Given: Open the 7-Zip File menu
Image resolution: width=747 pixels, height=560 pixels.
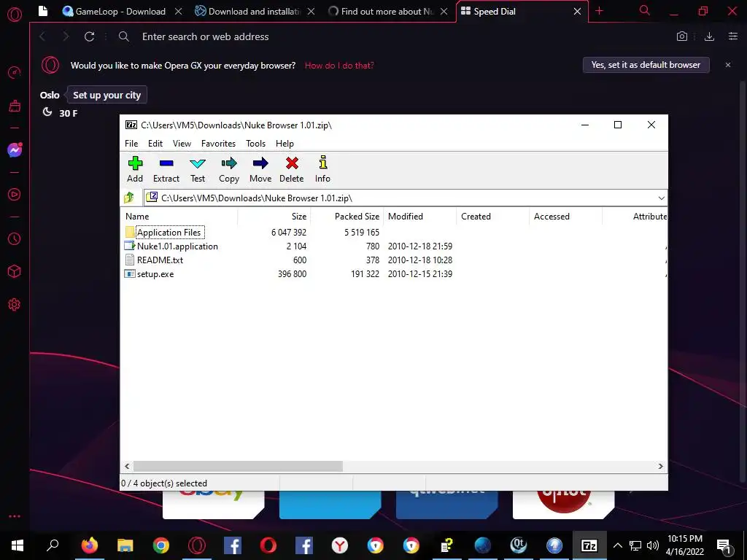Looking at the screenshot, I should 131,144.
